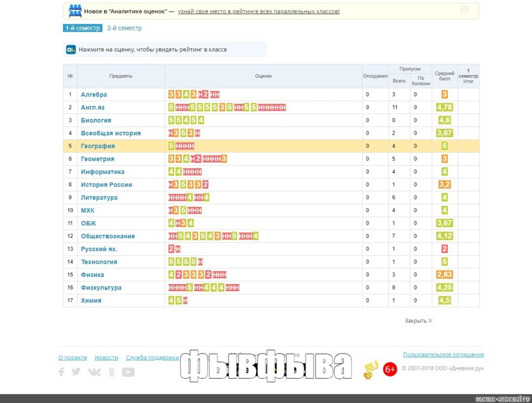Viewport: 532px width, 403px height.
Task: Open the Twitter icon in footer
Action: [76, 372]
